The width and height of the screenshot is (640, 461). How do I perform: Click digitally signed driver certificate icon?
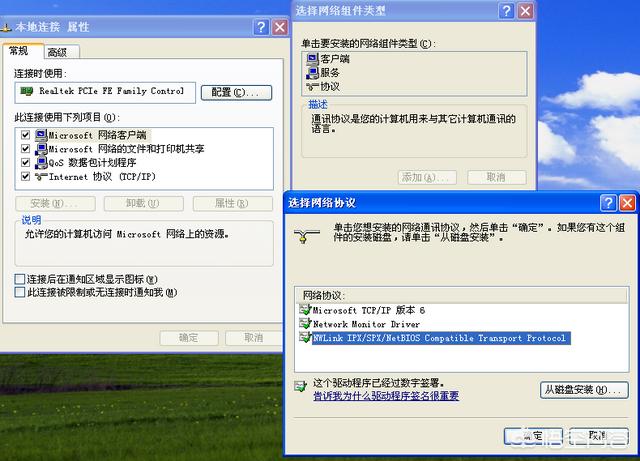[300, 386]
